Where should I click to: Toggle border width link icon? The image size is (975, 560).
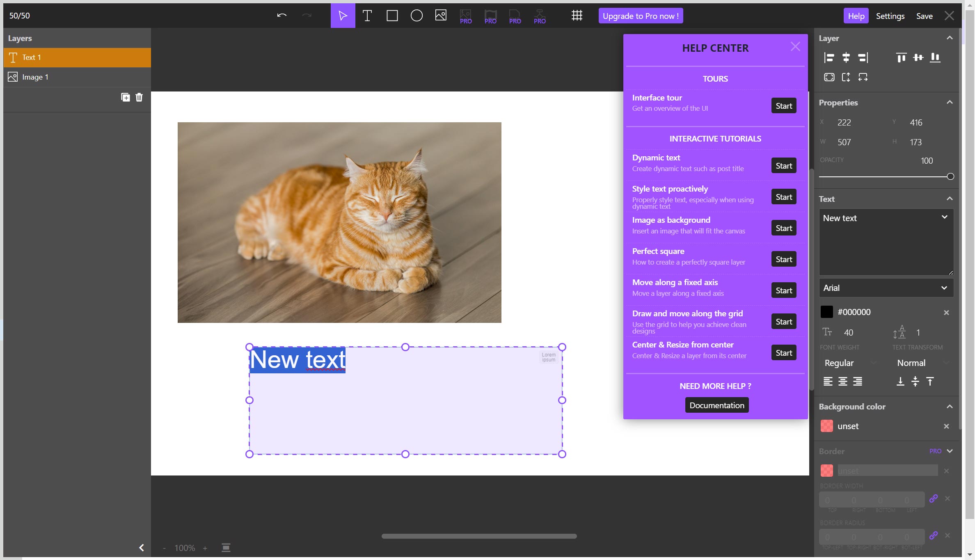point(934,498)
